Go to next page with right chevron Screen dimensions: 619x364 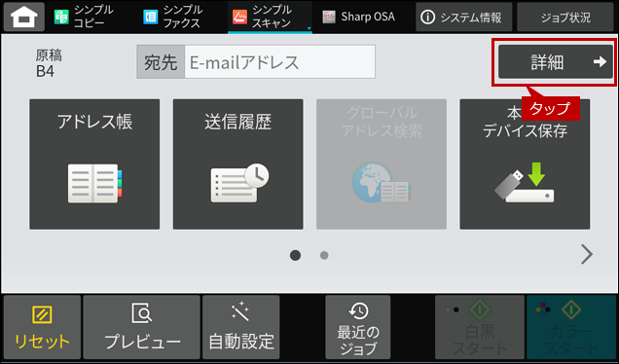(x=587, y=254)
